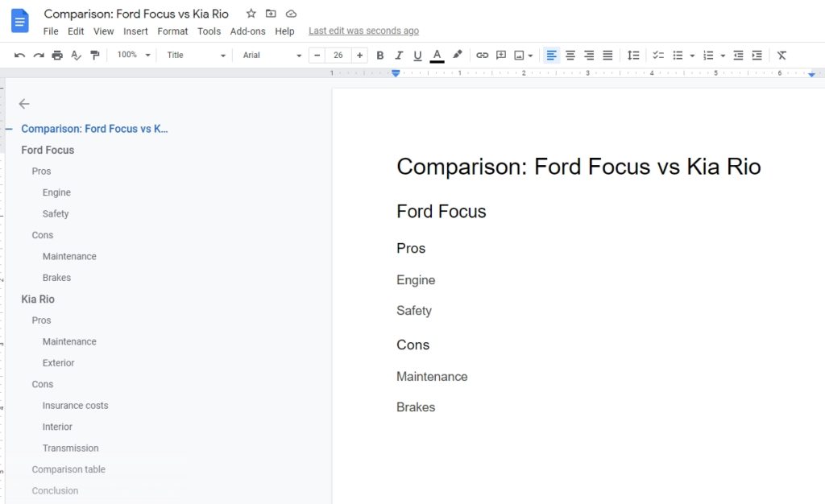Open line spacing options
This screenshot has height=504, width=825.
(633, 56)
